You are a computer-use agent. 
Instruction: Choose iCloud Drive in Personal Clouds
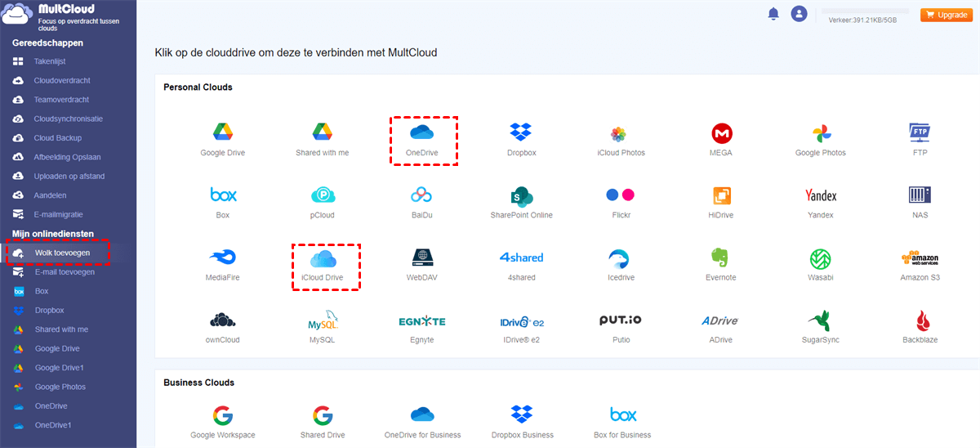click(x=323, y=258)
